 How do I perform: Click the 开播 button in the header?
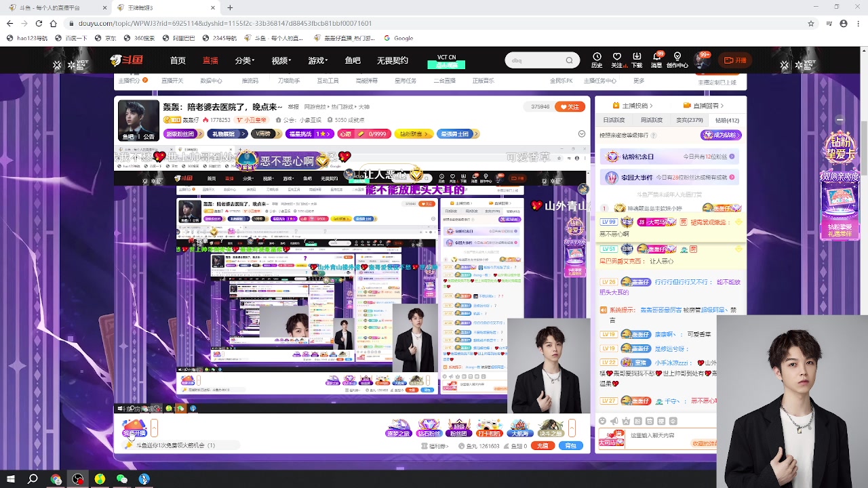click(736, 60)
